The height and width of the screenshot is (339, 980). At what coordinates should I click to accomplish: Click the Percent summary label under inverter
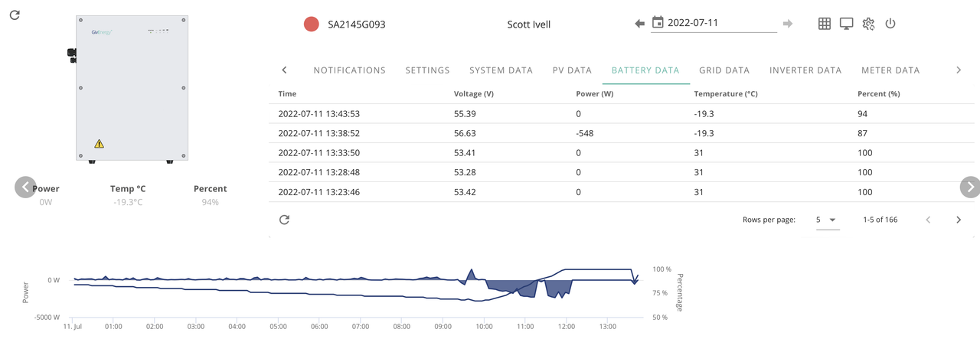[x=210, y=189]
